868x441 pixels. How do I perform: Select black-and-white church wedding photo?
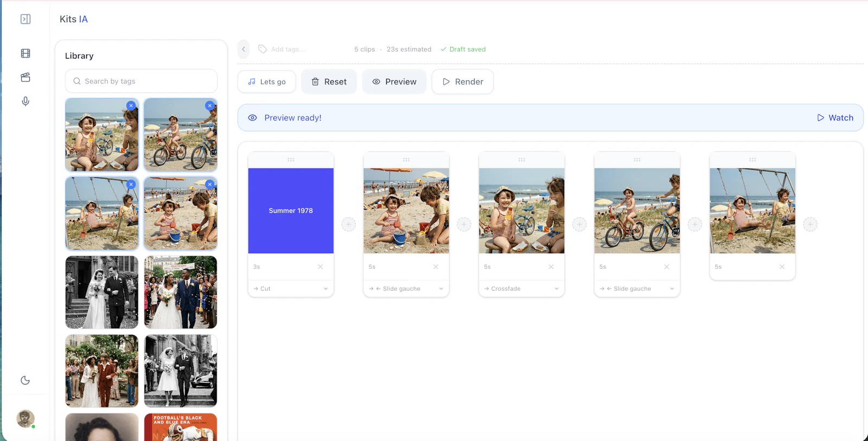pos(102,292)
